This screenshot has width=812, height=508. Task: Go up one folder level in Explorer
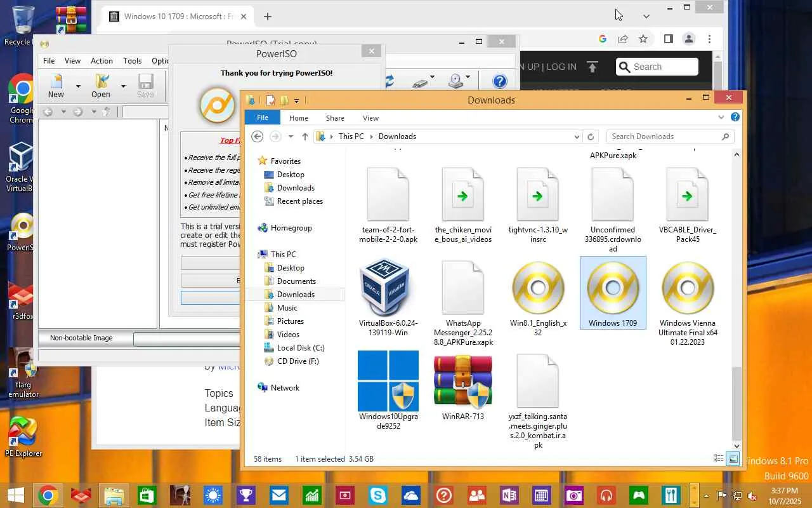(x=305, y=137)
